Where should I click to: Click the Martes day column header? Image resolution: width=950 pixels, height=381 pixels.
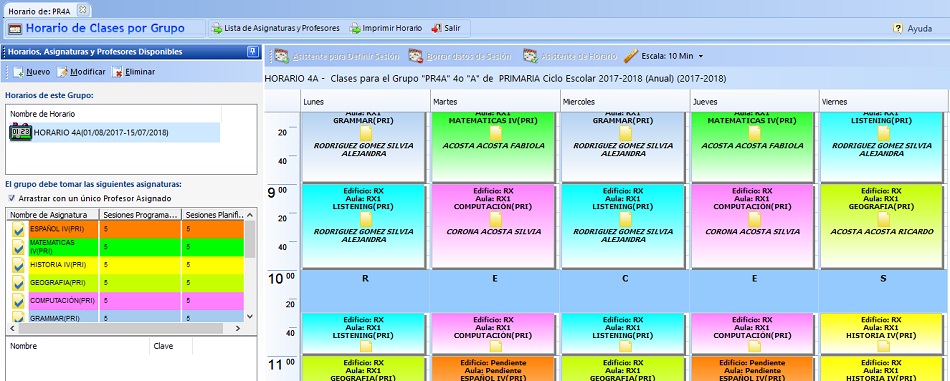495,102
